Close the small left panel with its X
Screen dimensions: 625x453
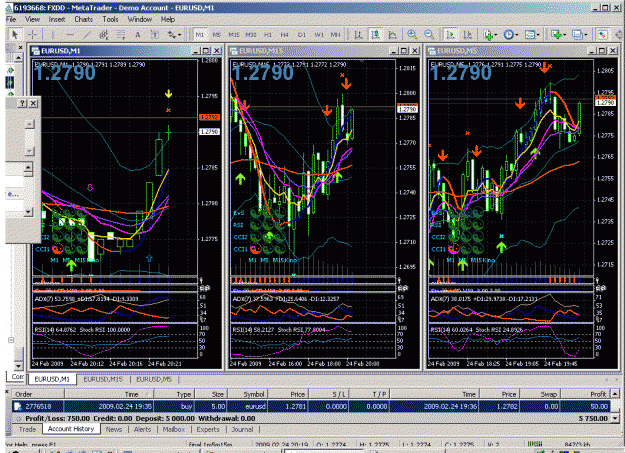(x=34, y=103)
